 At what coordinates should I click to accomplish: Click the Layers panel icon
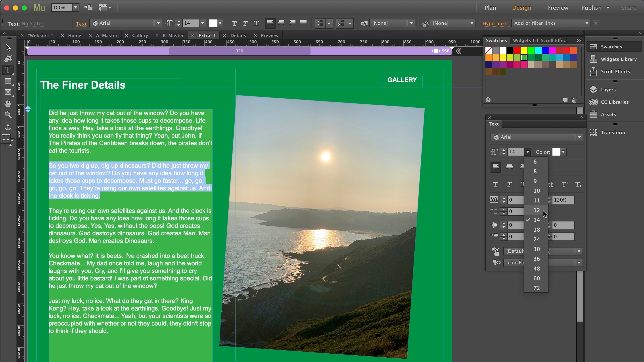[x=594, y=90]
